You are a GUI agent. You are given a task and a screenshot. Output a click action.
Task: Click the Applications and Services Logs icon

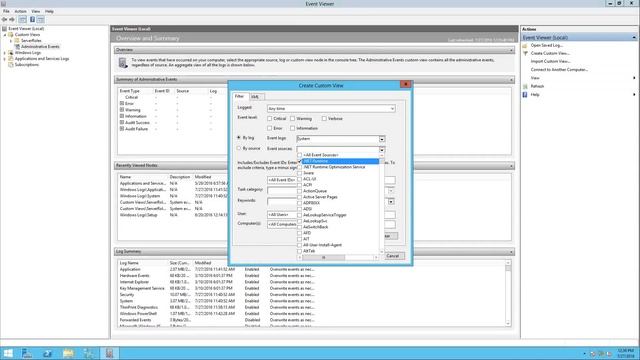11,59
